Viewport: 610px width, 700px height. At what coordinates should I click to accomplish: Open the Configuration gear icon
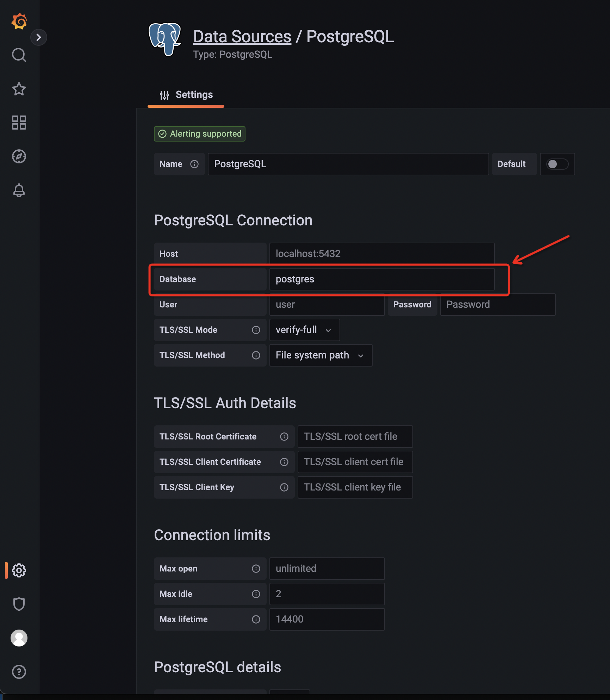pyautogui.click(x=19, y=570)
